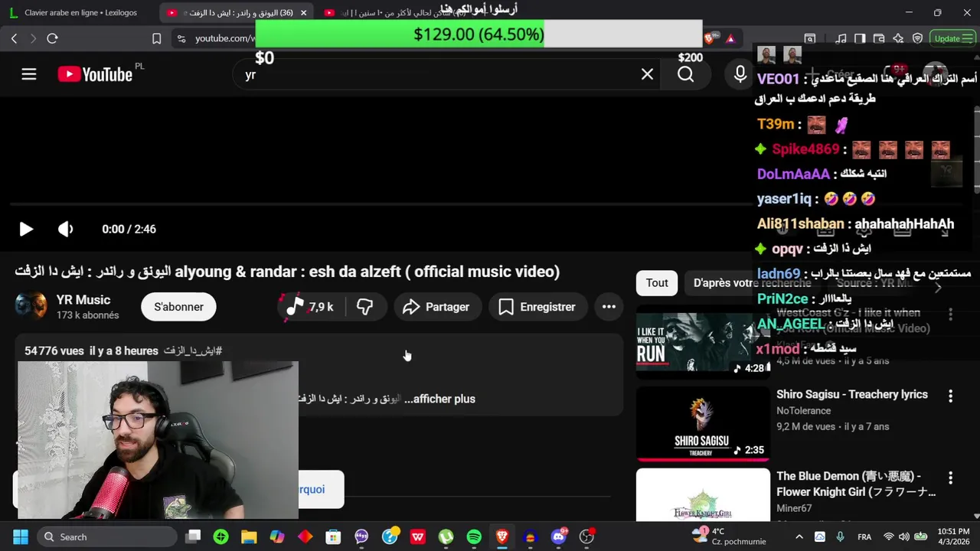This screenshot has height=551, width=980.
Task: Run search with the magnifier button
Action: coord(686,74)
